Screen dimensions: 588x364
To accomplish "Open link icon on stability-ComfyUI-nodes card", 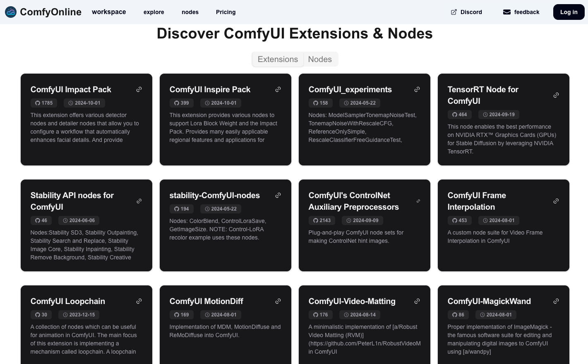I will (x=278, y=195).
